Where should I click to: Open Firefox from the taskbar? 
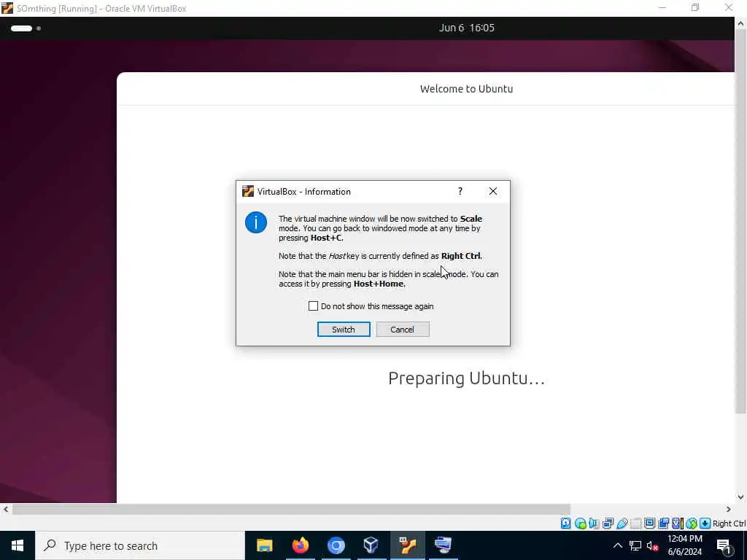[300, 545]
